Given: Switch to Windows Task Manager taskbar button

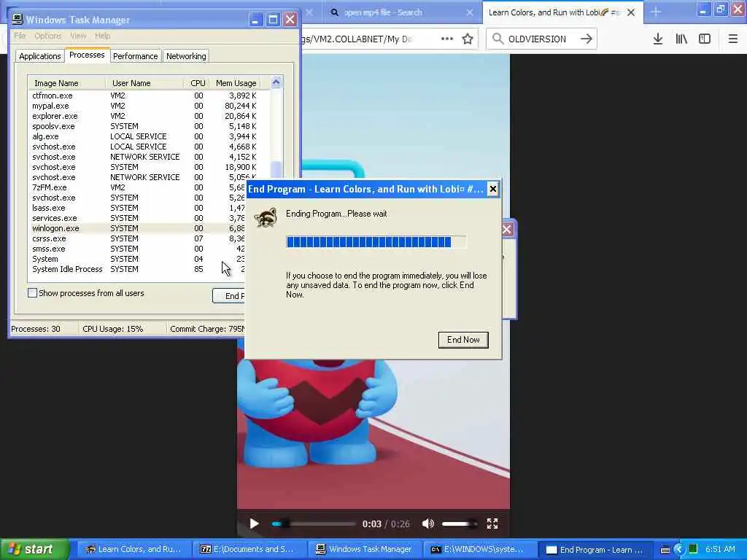Looking at the screenshot, I should click(365, 550).
